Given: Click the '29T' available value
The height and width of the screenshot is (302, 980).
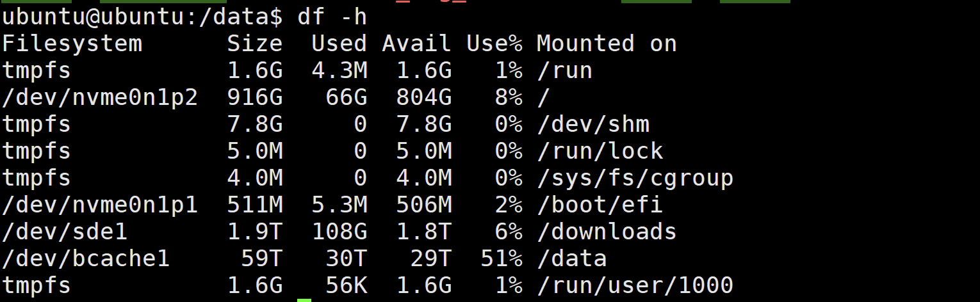Looking at the screenshot, I should tap(430, 258).
